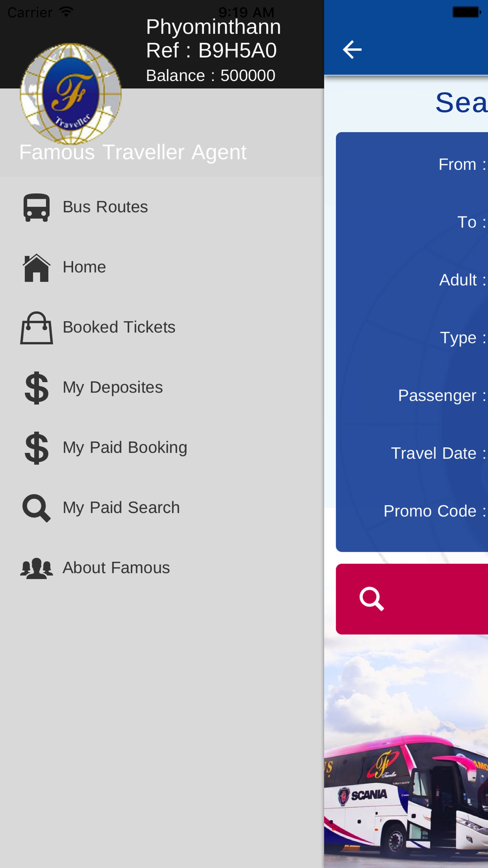Tap the dollar icon beside My Deposites
This screenshot has height=868, width=488.
click(x=37, y=388)
